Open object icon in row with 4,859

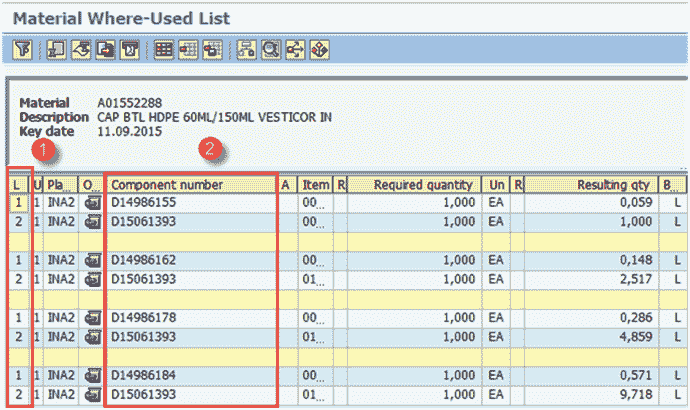click(x=92, y=337)
